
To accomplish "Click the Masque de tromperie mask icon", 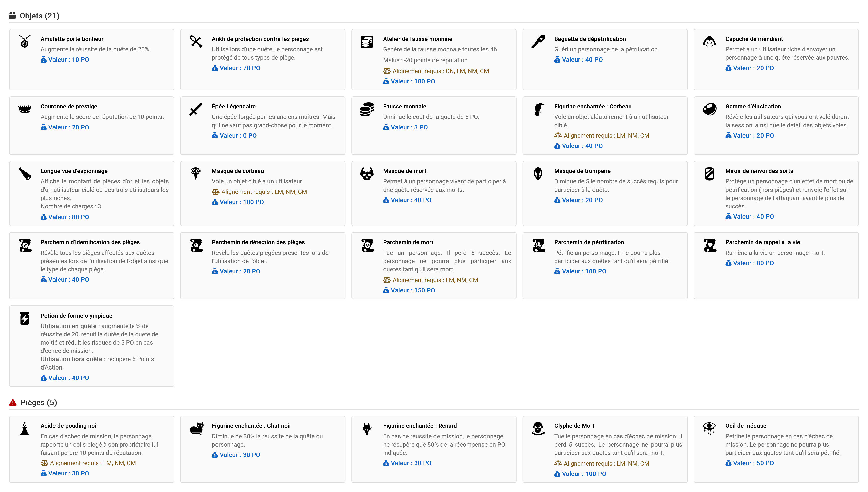I will click(x=538, y=174).
